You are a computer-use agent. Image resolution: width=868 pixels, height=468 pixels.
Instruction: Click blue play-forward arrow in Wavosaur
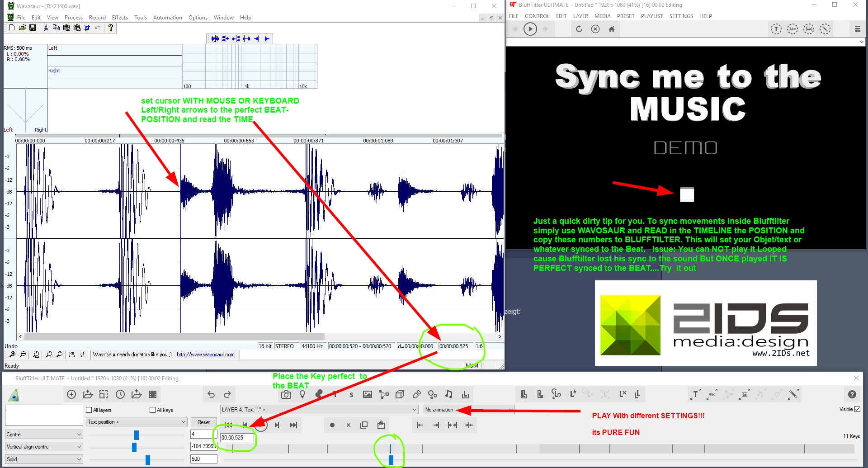[x=267, y=39]
